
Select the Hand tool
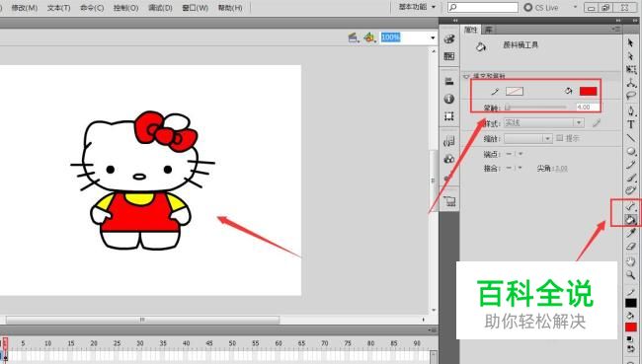tap(631, 261)
